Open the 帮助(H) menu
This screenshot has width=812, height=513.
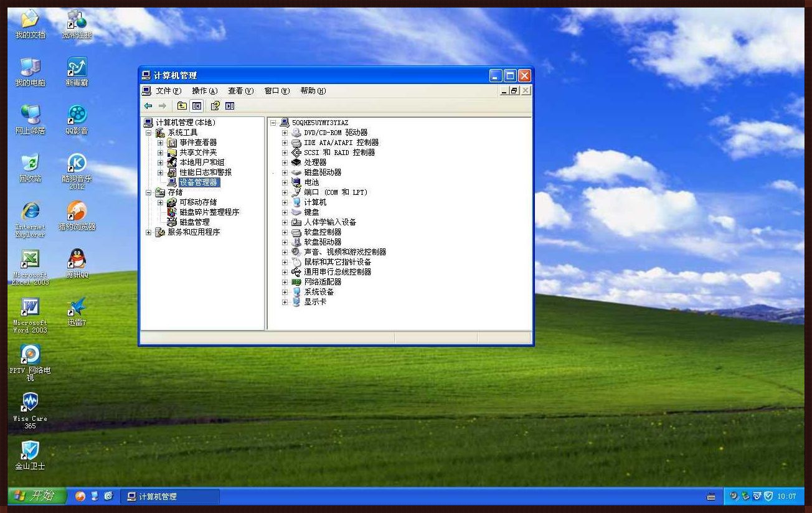(313, 91)
